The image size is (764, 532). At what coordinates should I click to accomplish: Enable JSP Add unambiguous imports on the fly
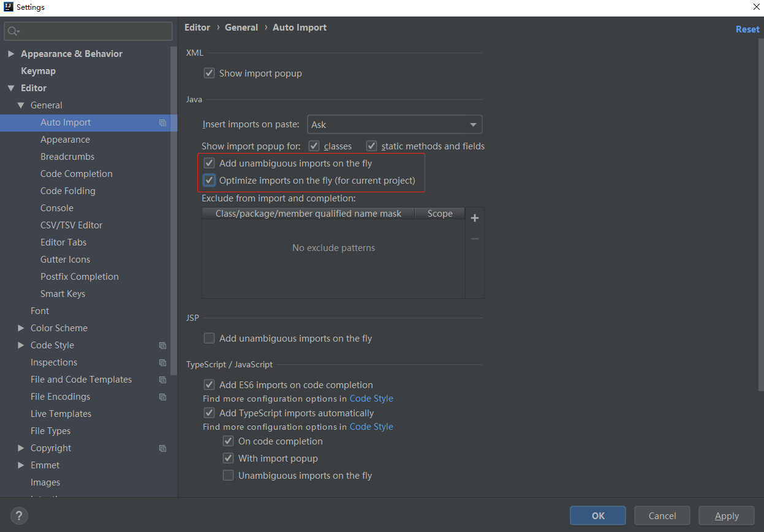tap(210, 338)
